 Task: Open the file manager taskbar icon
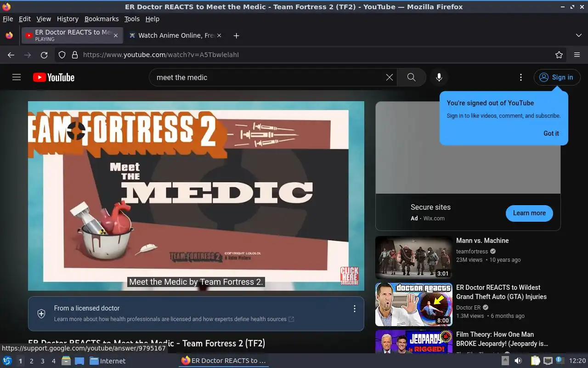[66, 361]
